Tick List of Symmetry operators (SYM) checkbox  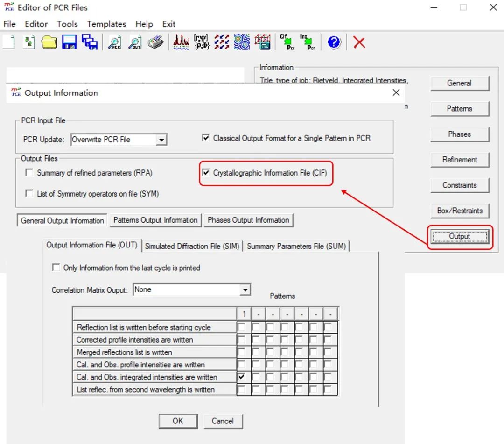tap(29, 193)
